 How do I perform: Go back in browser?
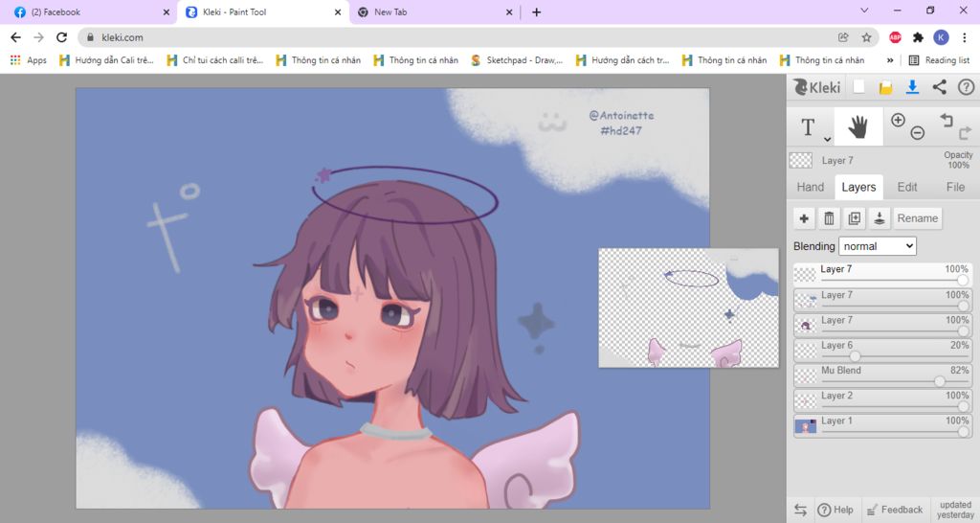pyautogui.click(x=15, y=37)
